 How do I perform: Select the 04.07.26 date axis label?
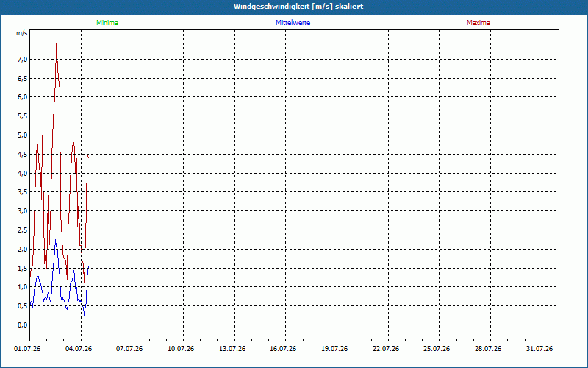pyautogui.click(x=79, y=349)
